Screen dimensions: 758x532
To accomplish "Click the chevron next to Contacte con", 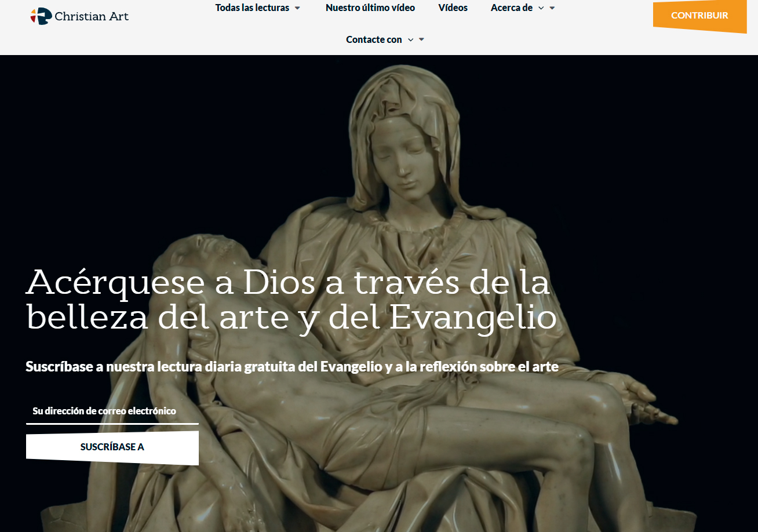I will pyautogui.click(x=410, y=40).
